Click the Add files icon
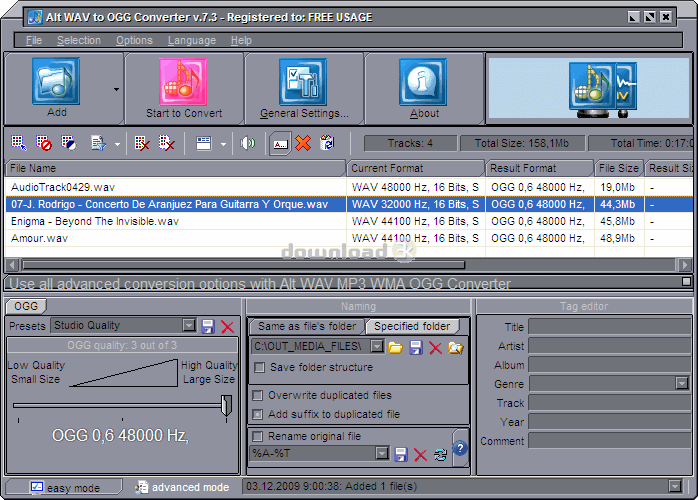The height and width of the screenshot is (500, 698). tap(56, 81)
